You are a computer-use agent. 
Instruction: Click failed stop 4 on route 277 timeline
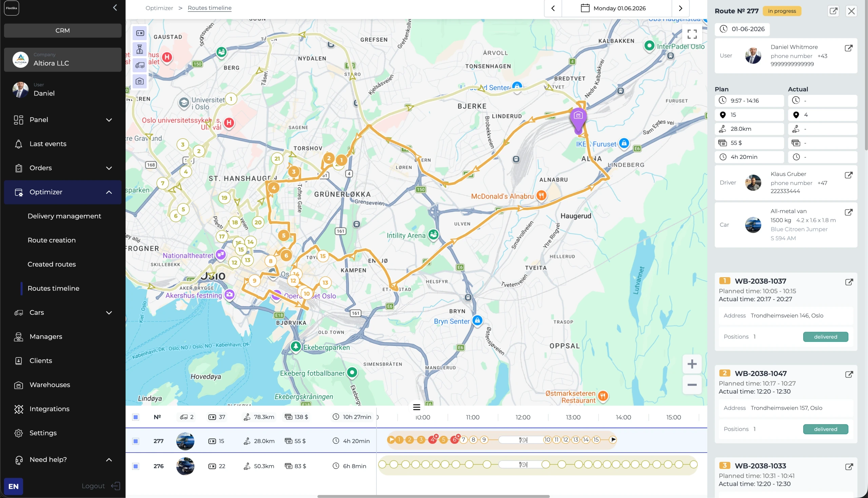tap(433, 439)
